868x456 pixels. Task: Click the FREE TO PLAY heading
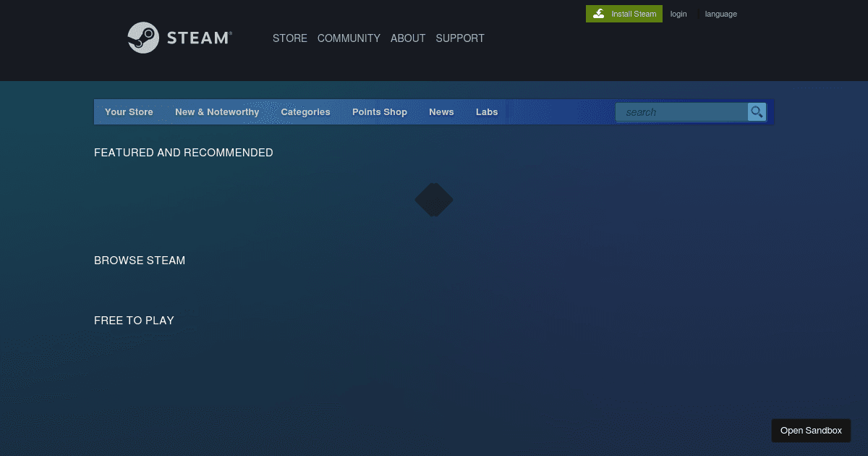point(134,321)
